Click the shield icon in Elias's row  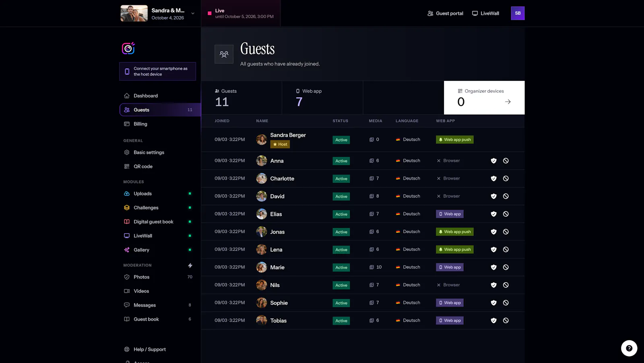coord(493,214)
